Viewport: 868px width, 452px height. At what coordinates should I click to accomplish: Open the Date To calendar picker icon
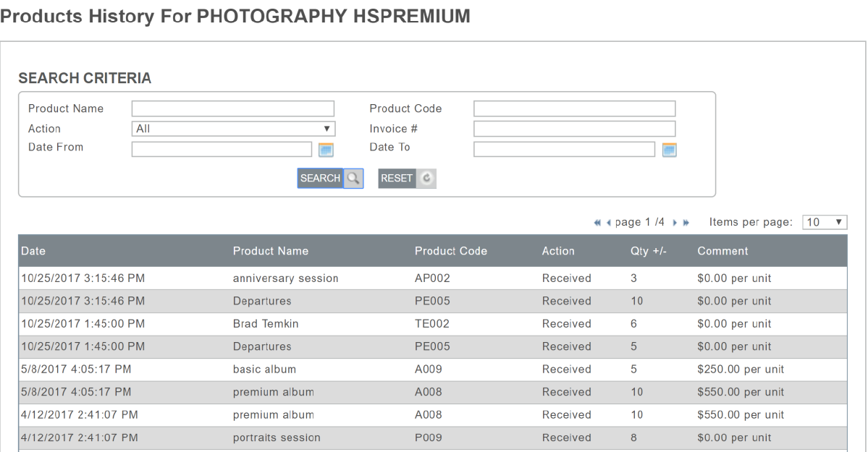coord(669,150)
